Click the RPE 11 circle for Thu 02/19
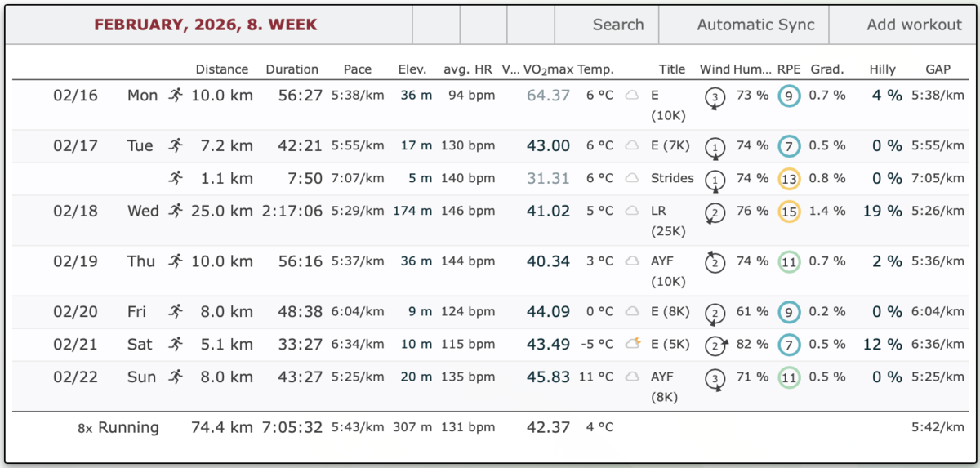Screen dimensions: 980x468 pyautogui.click(x=790, y=262)
